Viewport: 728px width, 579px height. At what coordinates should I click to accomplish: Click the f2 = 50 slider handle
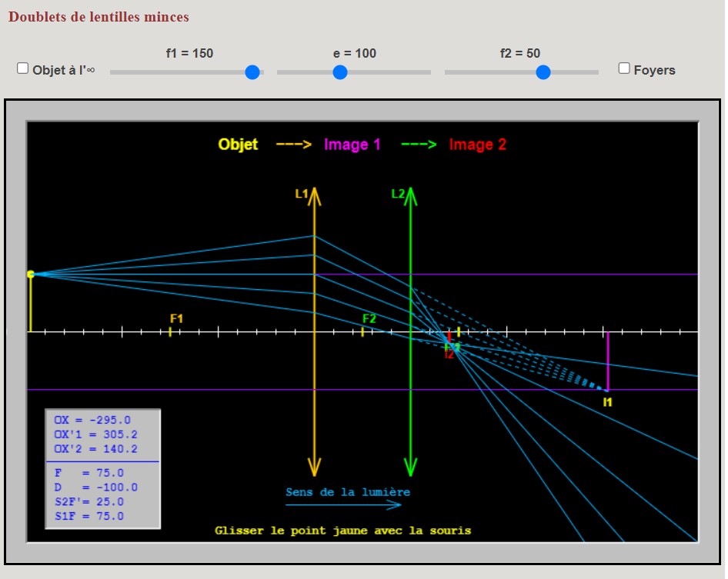pos(543,72)
